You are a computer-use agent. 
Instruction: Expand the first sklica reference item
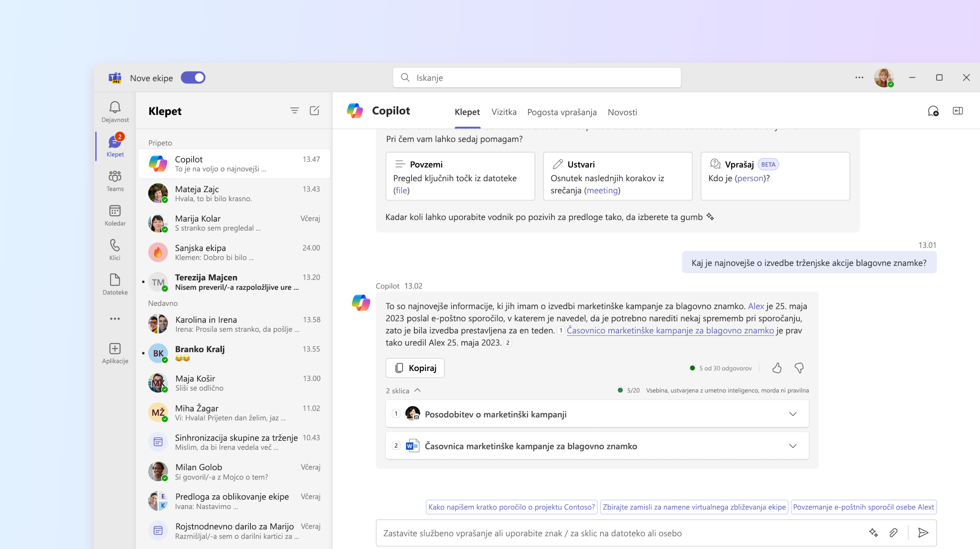tap(793, 414)
